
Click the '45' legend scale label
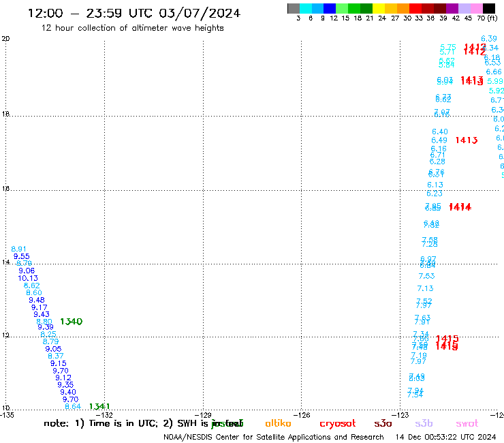pos(468,18)
